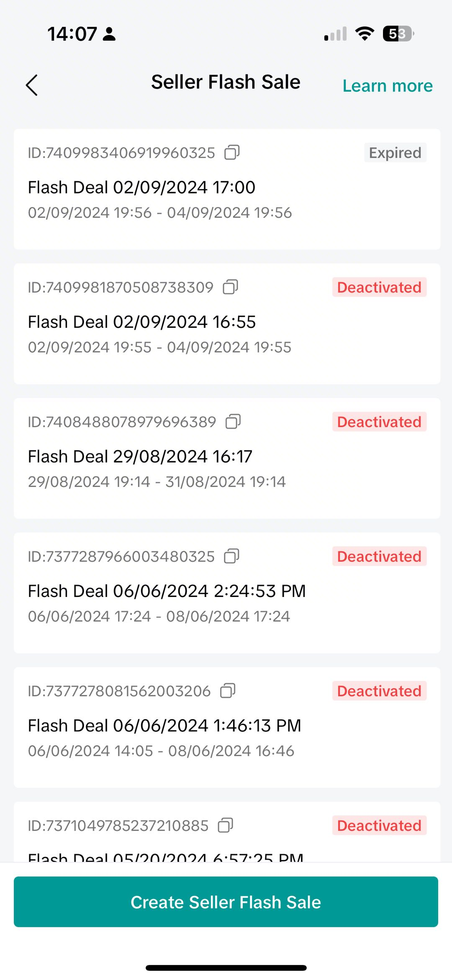452x980 pixels.
Task: Open Flash Deal 02/09/2024 16:55
Action: tap(141, 322)
